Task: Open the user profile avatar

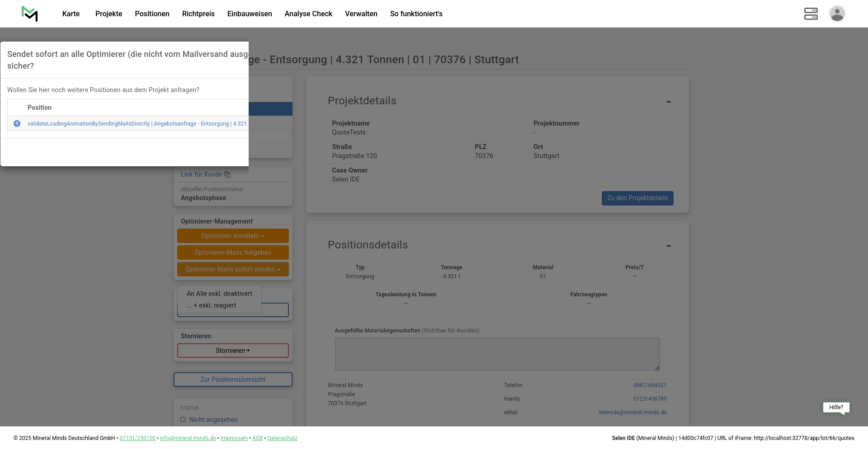Action: pyautogui.click(x=837, y=14)
